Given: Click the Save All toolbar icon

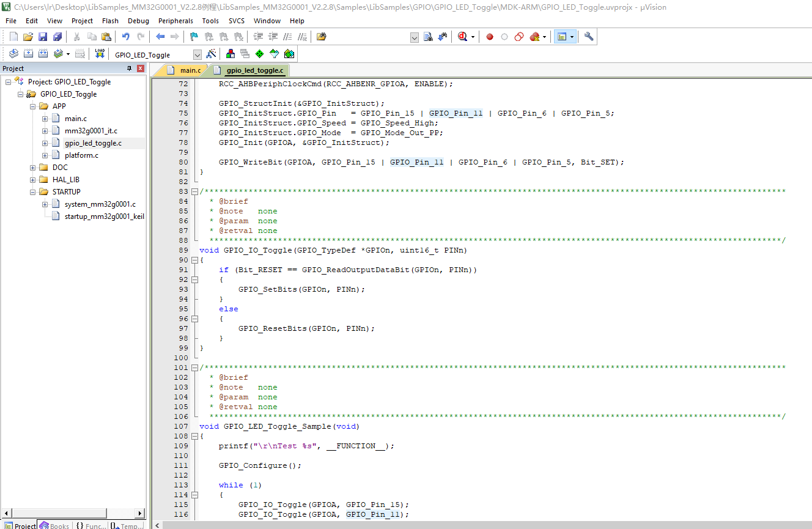Looking at the screenshot, I should point(57,37).
